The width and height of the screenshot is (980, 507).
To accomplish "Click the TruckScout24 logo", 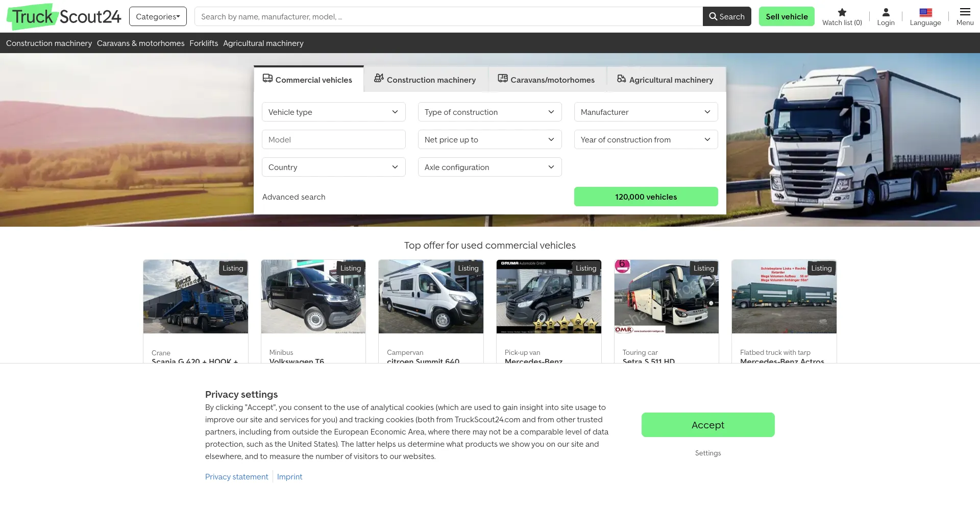I will [64, 16].
